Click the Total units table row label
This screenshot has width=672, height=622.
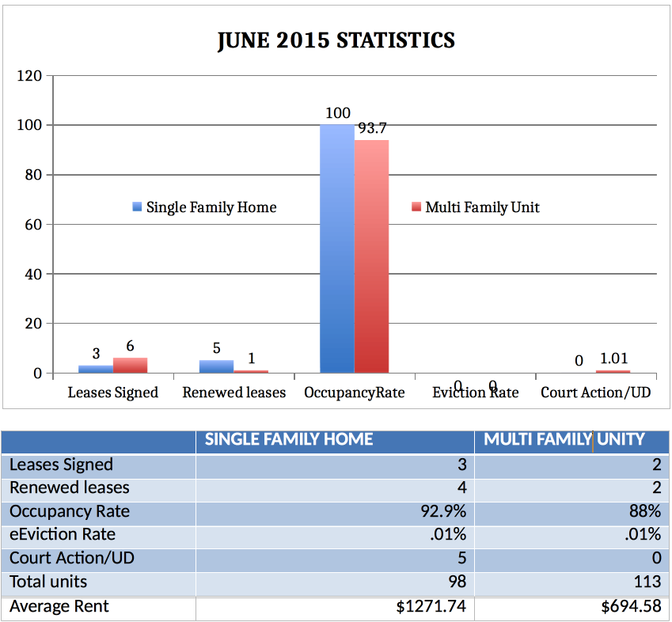click(x=48, y=582)
